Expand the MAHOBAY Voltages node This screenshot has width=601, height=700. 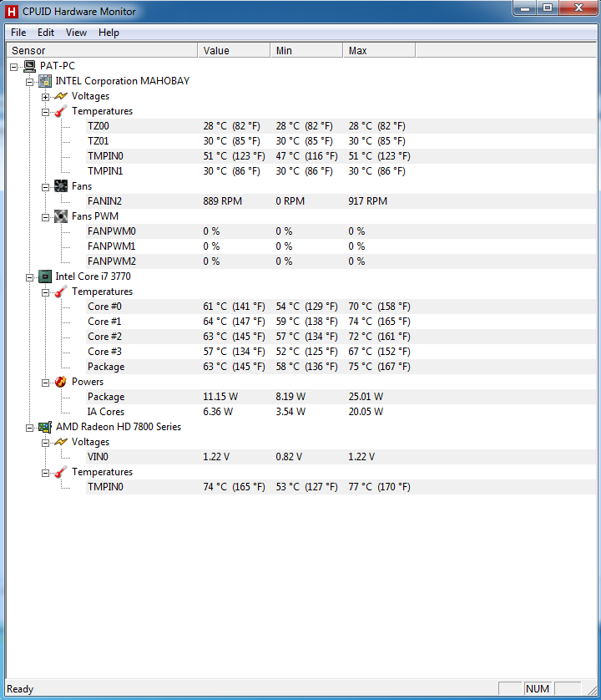point(46,97)
